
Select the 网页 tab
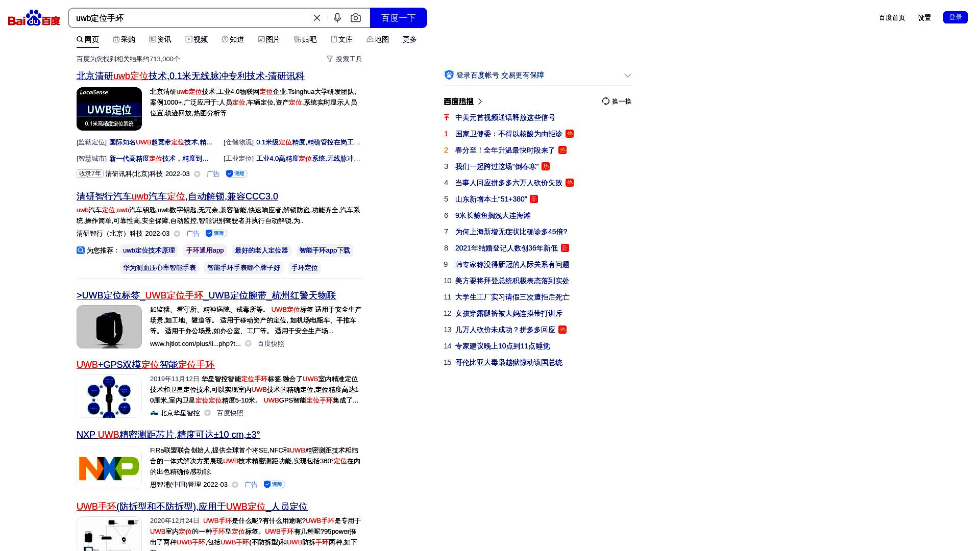click(88, 39)
